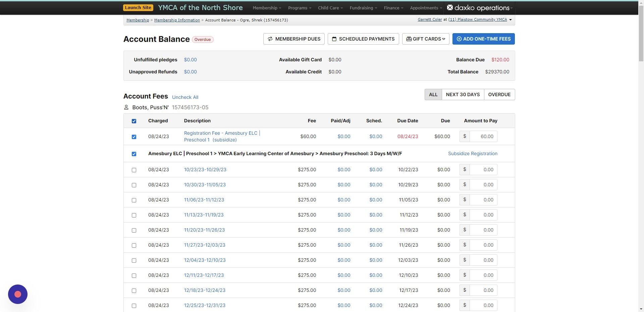The height and width of the screenshot is (312, 644).
Task: Check the 11/20/23-11/26/23 fee checkbox
Action: [x=134, y=230]
